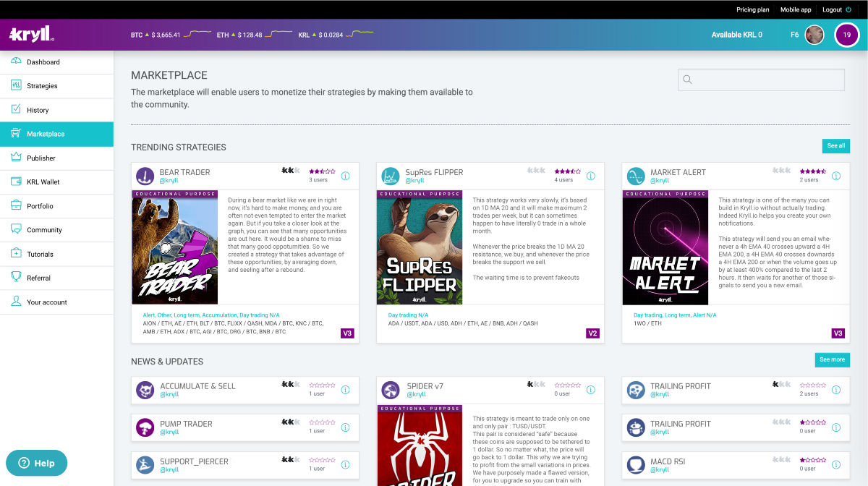The width and height of the screenshot is (868, 486).
Task: Click the PUMP TRADER avatar icon
Action: click(145, 427)
